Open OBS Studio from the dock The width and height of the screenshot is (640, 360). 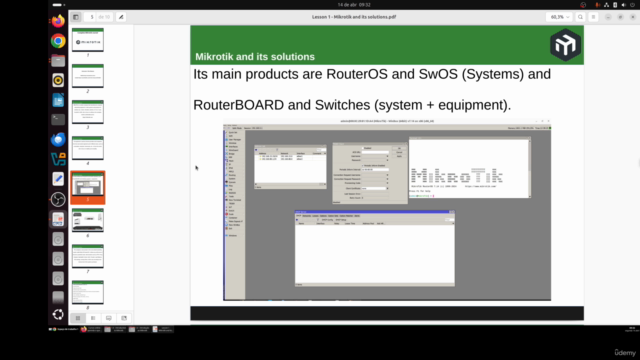pos(58,199)
